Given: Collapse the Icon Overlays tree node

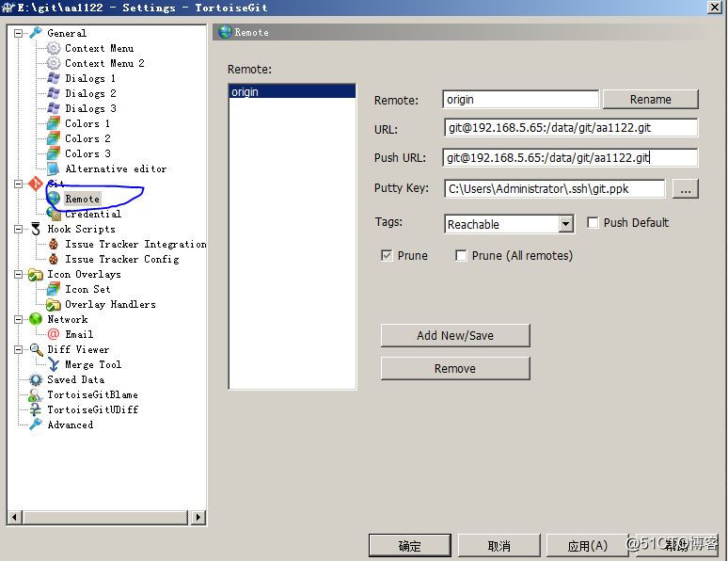Looking at the screenshot, I should [18, 274].
